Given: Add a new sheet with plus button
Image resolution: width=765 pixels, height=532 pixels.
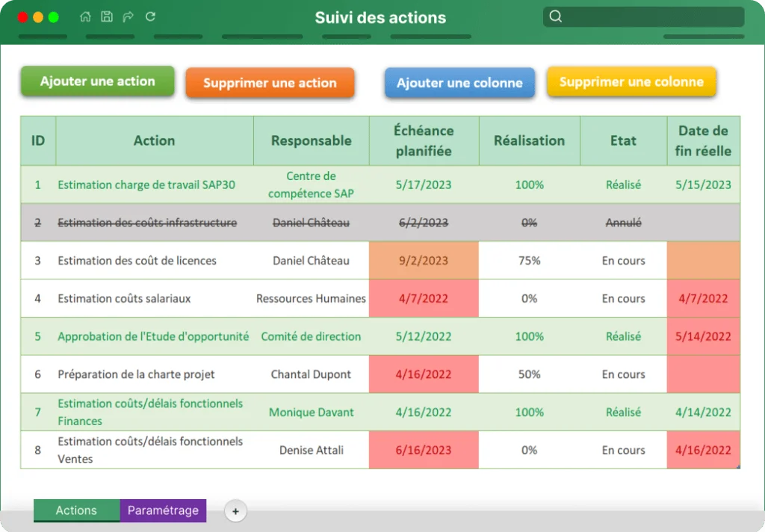Looking at the screenshot, I should pyautogui.click(x=235, y=511).
